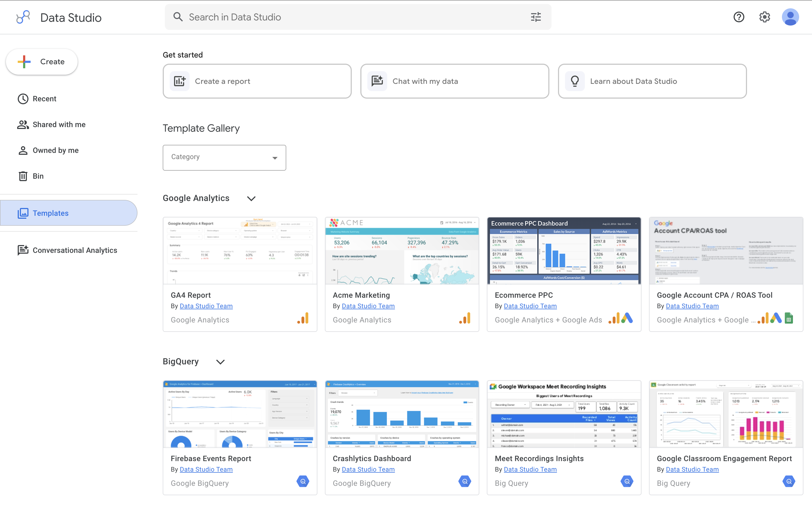Image resolution: width=812 pixels, height=510 pixels.
Task: Open the advanced search options icon
Action: coord(536,17)
